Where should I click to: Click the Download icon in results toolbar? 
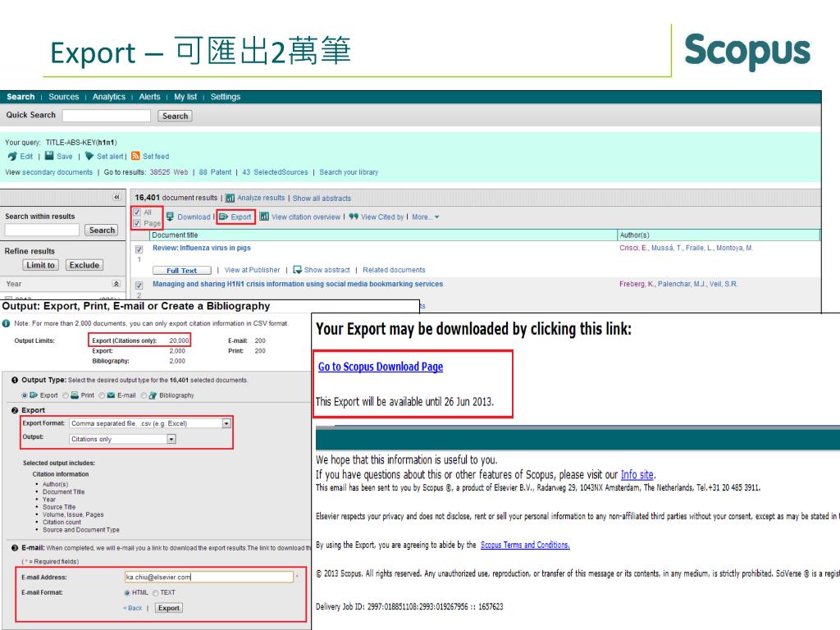coord(170,217)
